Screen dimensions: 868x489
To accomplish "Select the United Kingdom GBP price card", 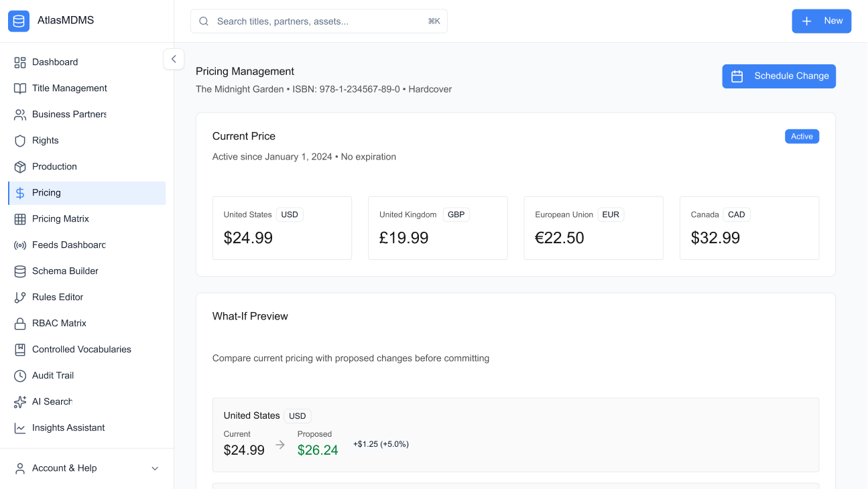I will click(438, 228).
